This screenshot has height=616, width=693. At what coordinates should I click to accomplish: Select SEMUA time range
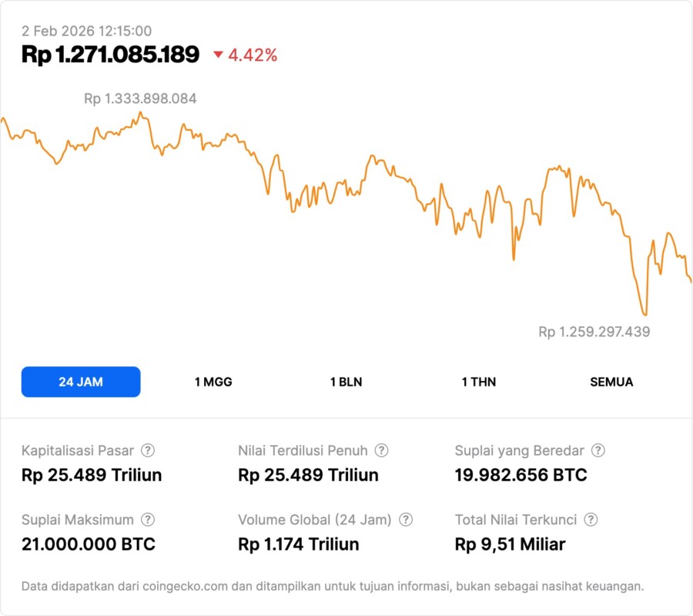tap(611, 382)
